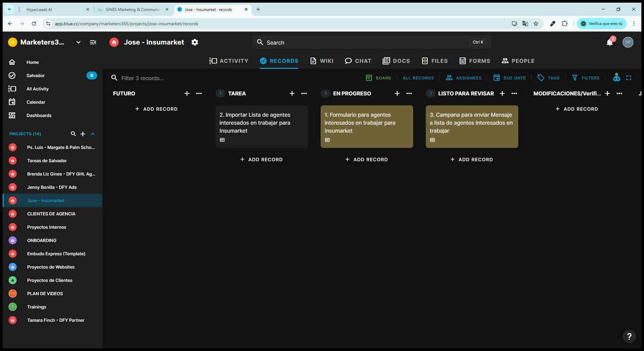Image resolution: width=644 pixels, height=351 pixels.
Task: Open the help question mark button
Action: 629,336
